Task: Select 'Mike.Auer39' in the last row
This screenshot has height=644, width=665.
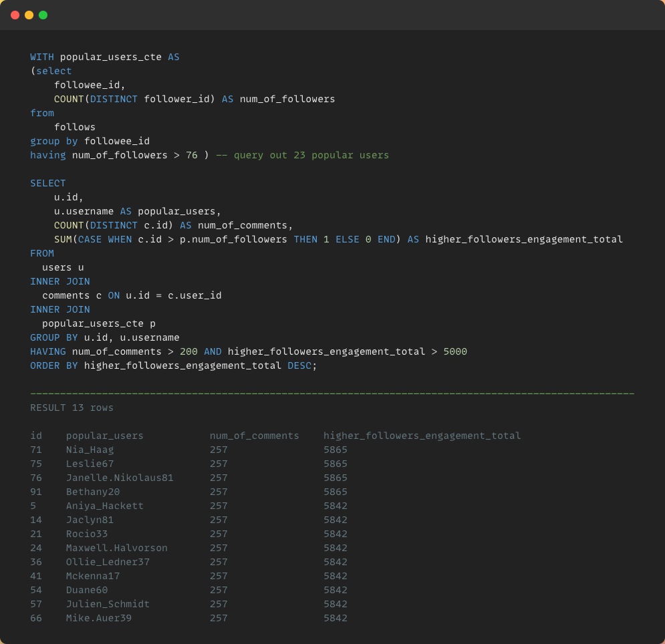Action: (x=99, y=618)
